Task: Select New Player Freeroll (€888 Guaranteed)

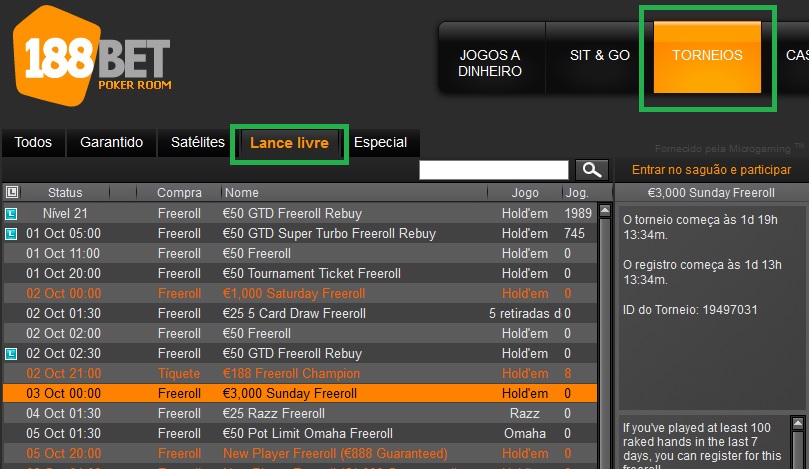Action: pos(300,454)
